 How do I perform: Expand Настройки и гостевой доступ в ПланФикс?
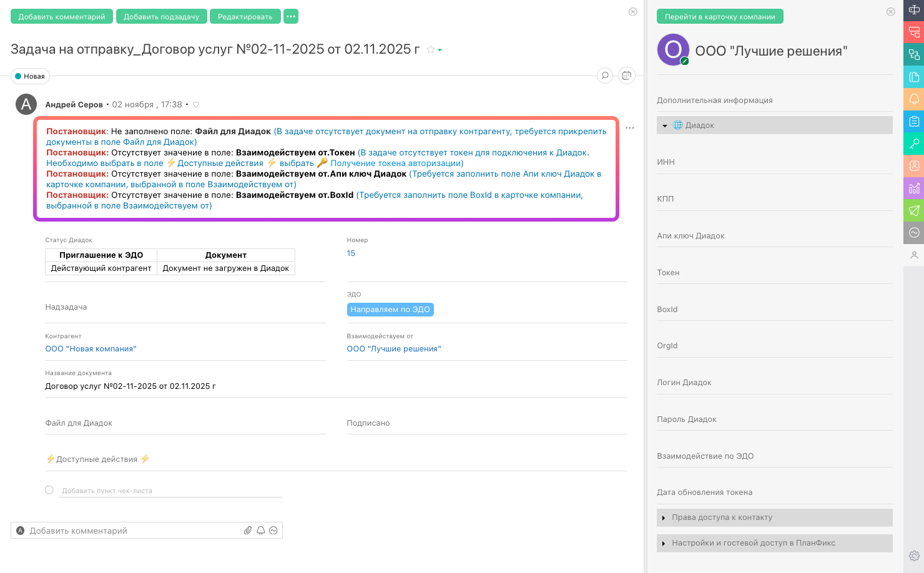click(x=664, y=544)
